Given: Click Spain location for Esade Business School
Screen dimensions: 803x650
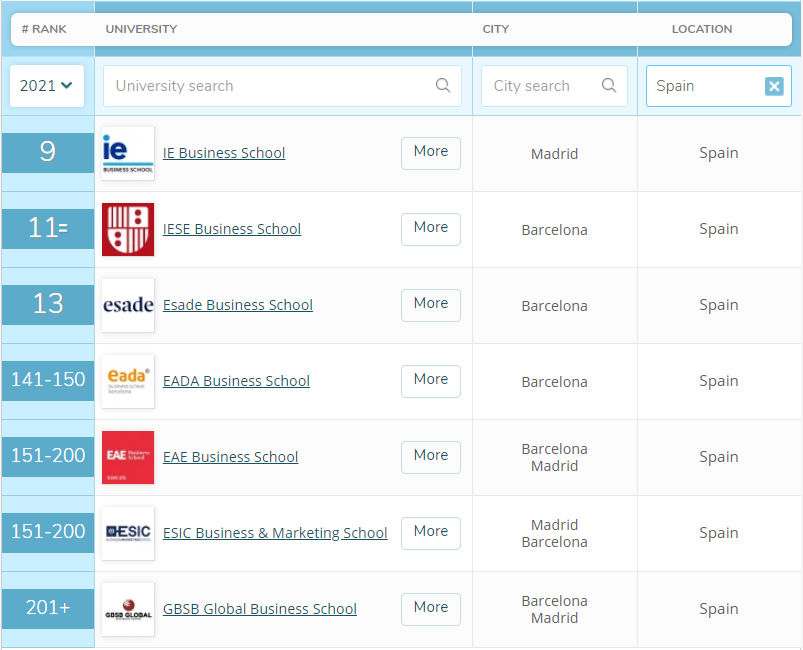Looking at the screenshot, I should [719, 305].
